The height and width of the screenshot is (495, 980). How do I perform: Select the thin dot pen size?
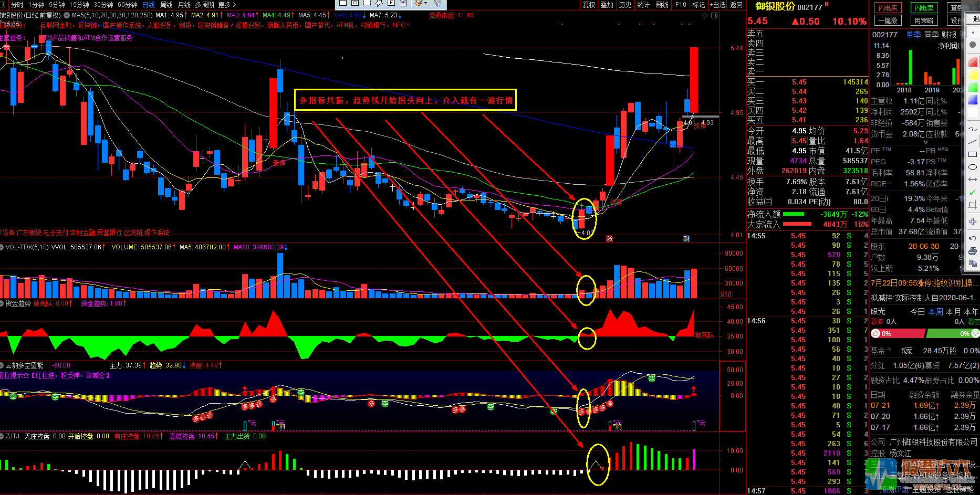[973, 31]
